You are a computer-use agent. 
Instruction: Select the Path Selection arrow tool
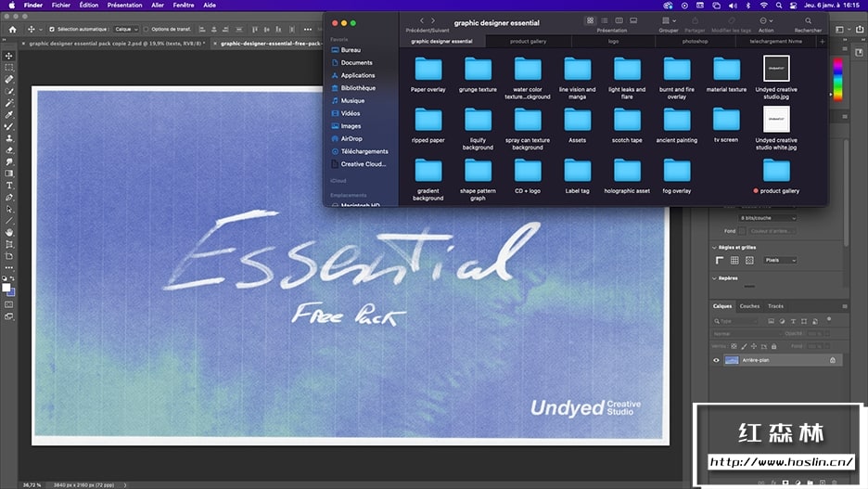pos(9,210)
